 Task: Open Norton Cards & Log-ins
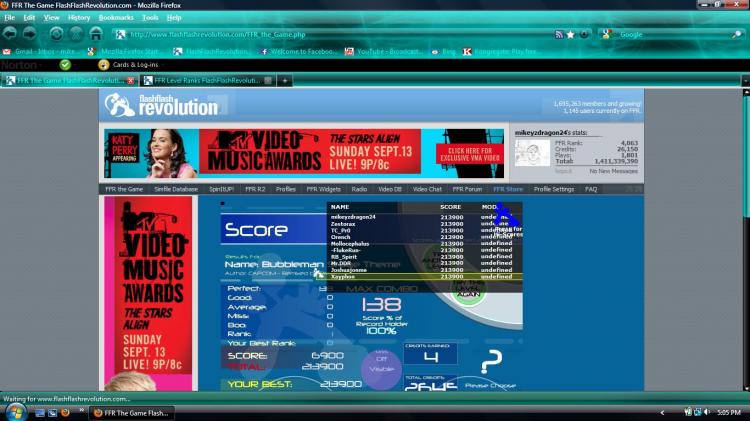(x=128, y=65)
